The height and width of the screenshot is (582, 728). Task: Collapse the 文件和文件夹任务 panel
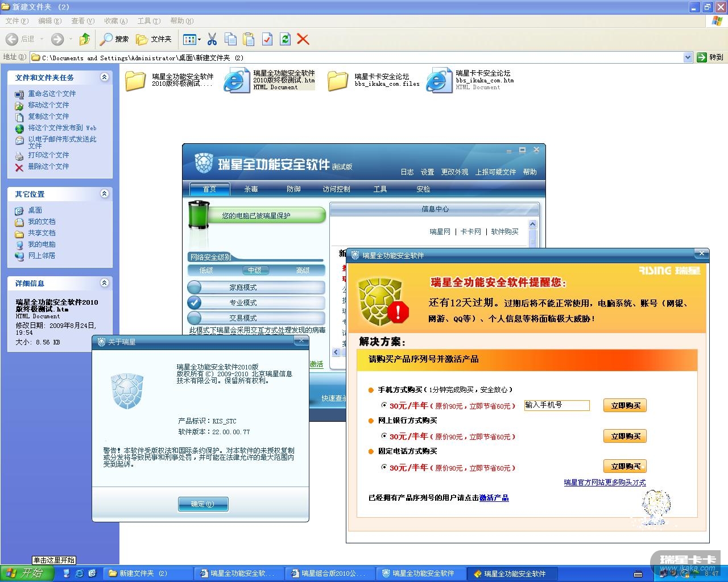(104, 77)
